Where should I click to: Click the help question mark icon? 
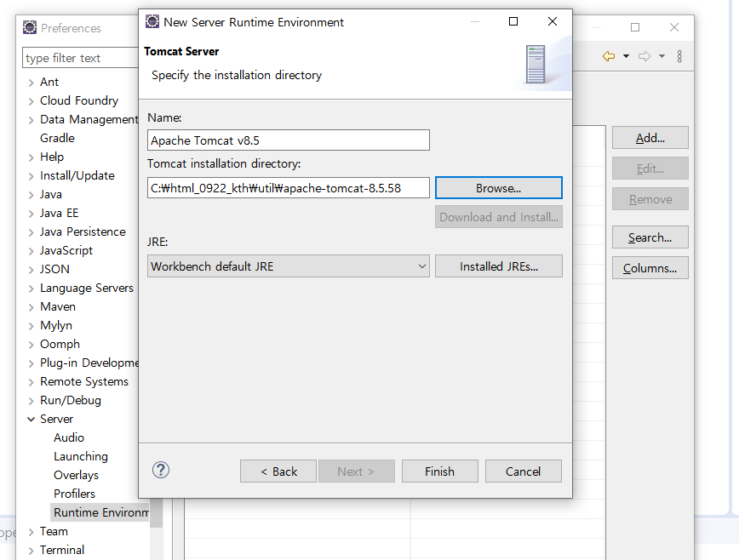[x=161, y=470]
